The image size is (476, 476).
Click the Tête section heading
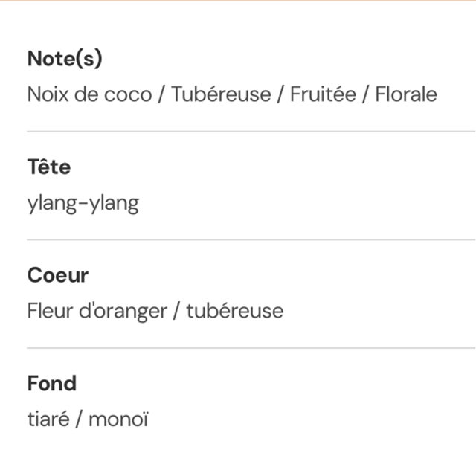tap(49, 167)
